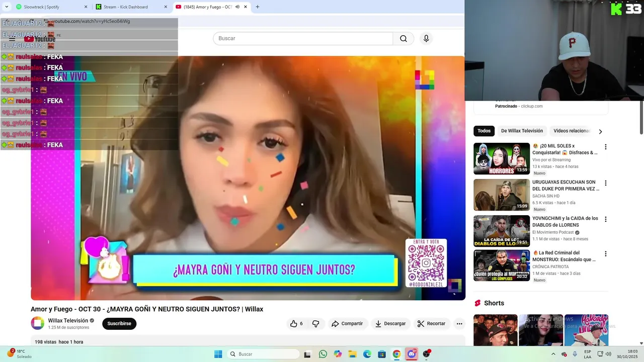Open Copilot from the taskbar
This screenshot has width=644, height=362.
tap(338, 354)
